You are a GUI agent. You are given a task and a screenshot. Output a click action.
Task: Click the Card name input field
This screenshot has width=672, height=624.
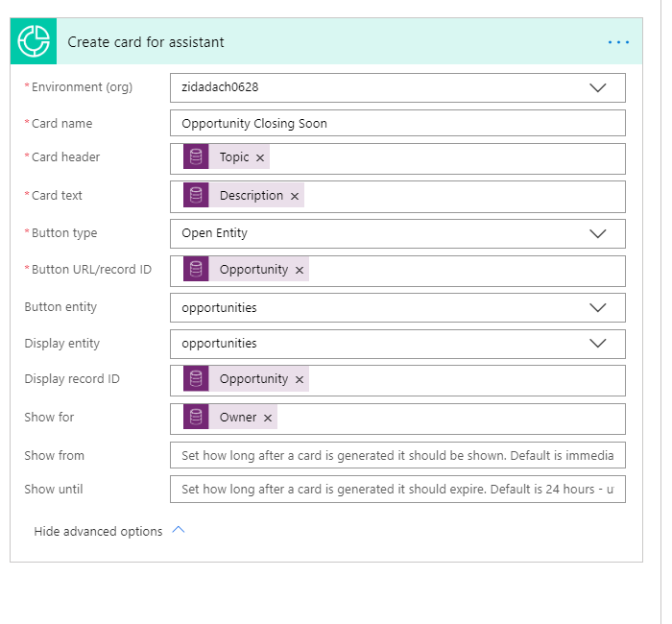point(397,123)
